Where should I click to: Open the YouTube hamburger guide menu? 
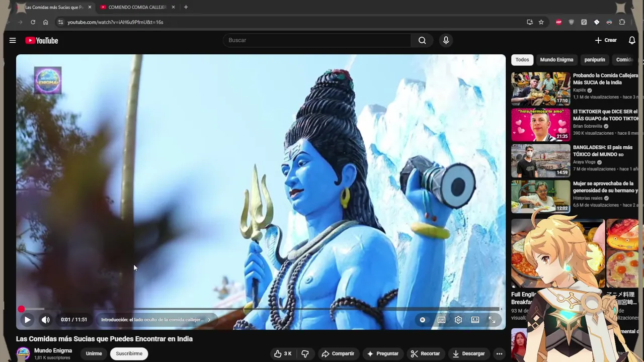13,40
